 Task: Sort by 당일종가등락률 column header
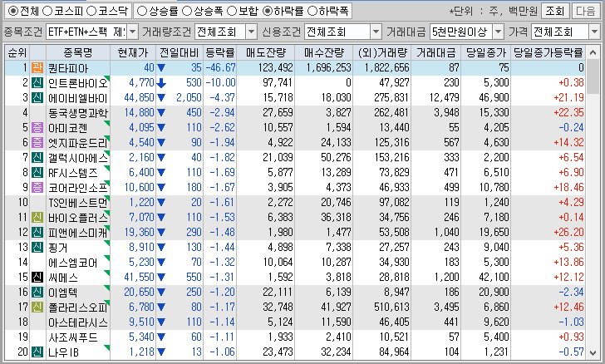coord(548,52)
